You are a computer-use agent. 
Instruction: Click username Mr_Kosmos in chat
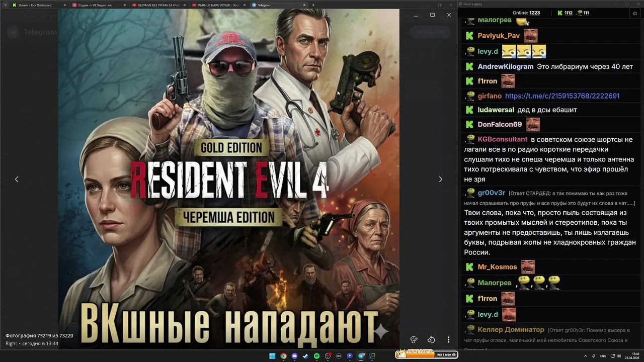(x=497, y=267)
